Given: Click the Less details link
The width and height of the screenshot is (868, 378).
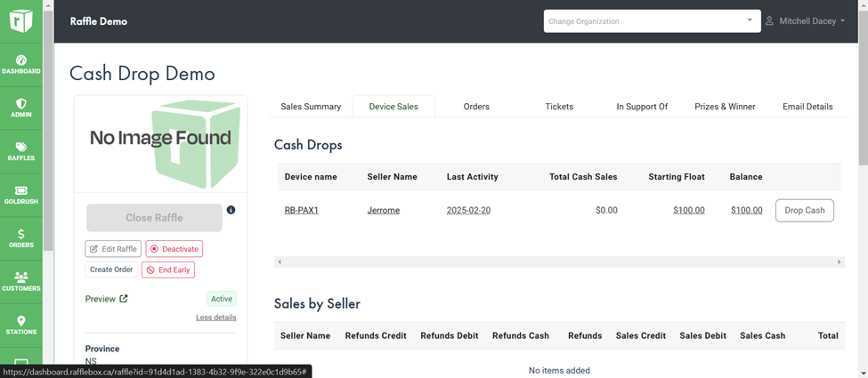Looking at the screenshot, I should click(x=216, y=318).
